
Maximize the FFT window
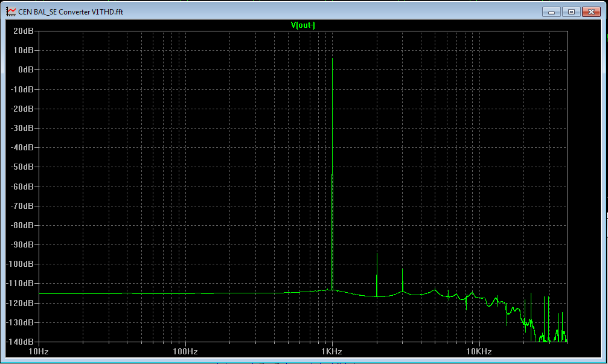click(571, 11)
